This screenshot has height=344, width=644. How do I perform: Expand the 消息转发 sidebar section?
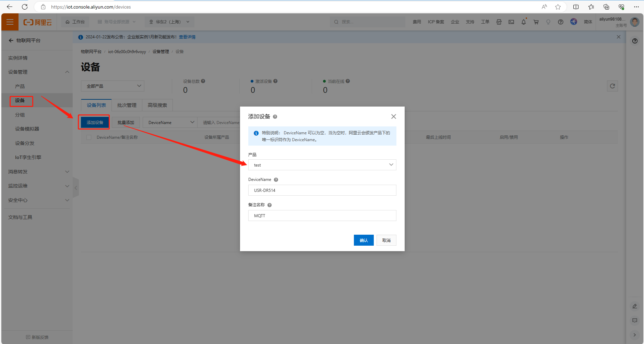tap(37, 172)
